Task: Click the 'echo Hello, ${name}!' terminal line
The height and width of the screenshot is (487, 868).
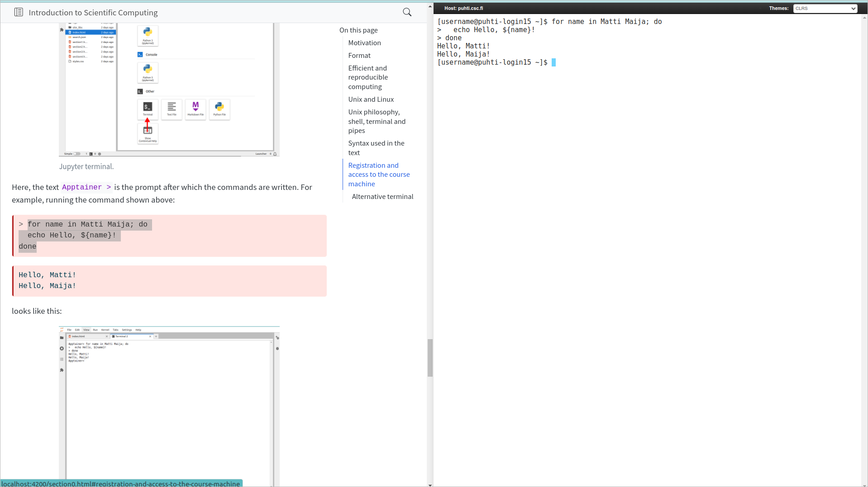Action: point(494,30)
